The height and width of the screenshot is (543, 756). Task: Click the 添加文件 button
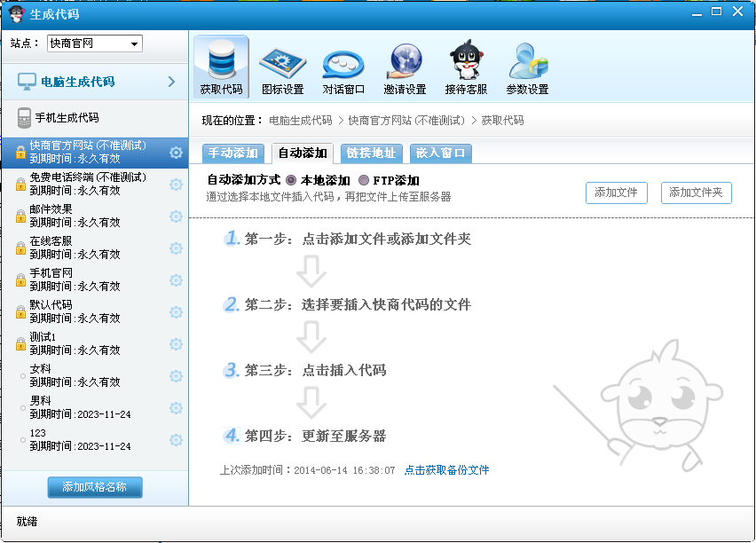click(x=616, y=193)
